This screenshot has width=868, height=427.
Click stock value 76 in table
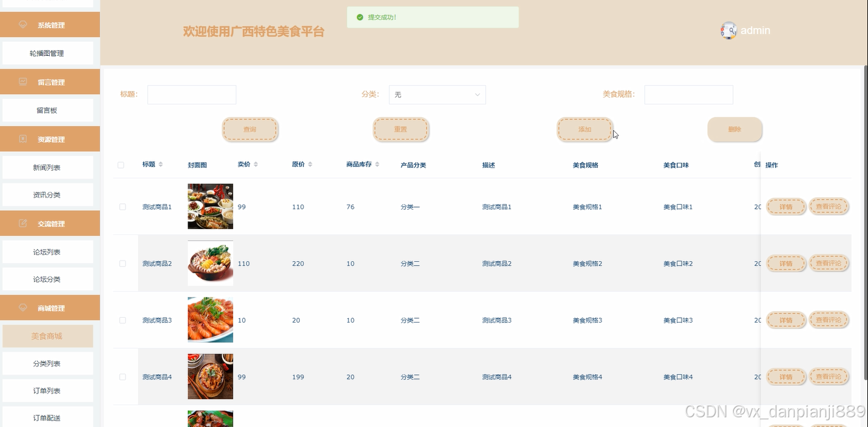click(350, 207)
